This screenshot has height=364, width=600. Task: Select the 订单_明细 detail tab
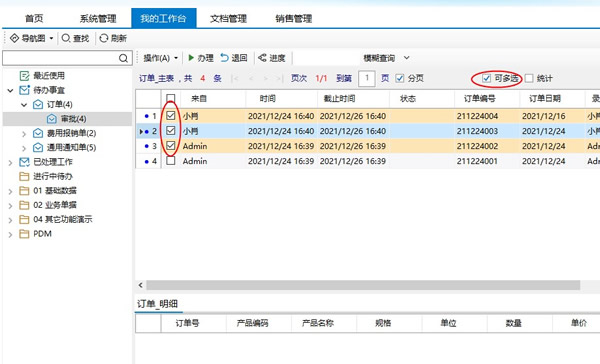pos(157,304)
